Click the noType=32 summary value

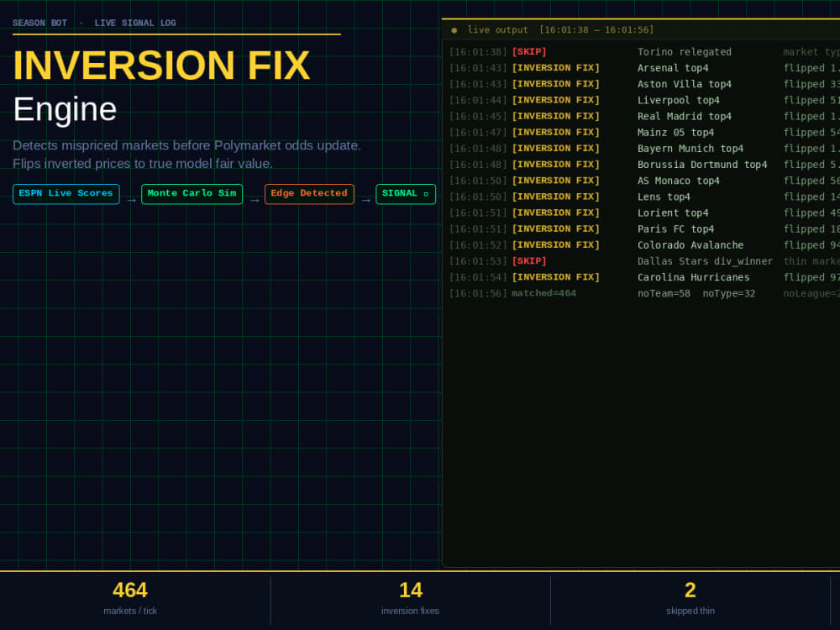coord(728,293)
